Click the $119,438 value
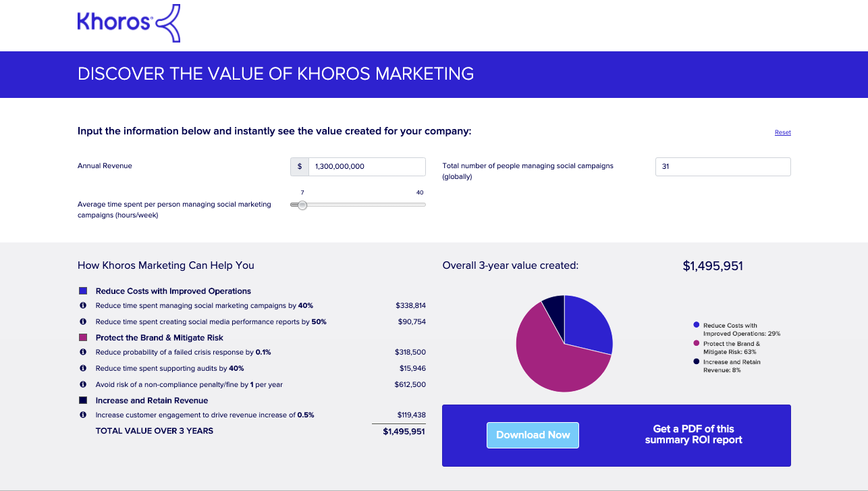This screenshot has width=868, height=491. 411,415
